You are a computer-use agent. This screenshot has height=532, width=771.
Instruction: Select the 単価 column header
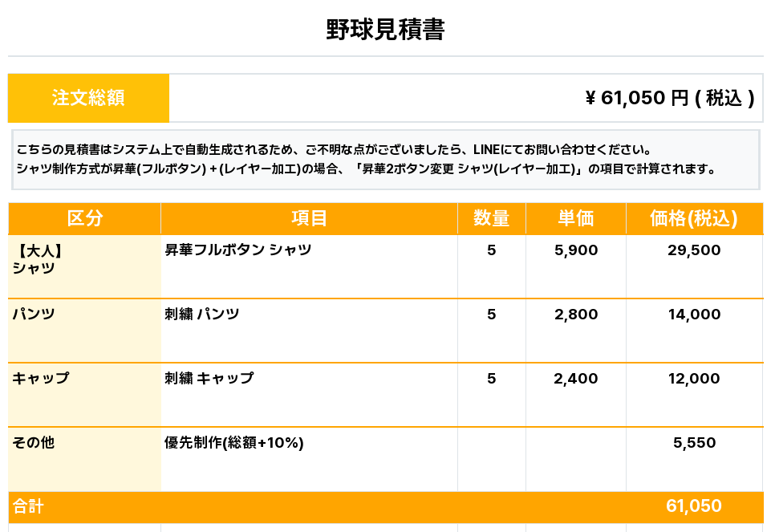(576, 218)
